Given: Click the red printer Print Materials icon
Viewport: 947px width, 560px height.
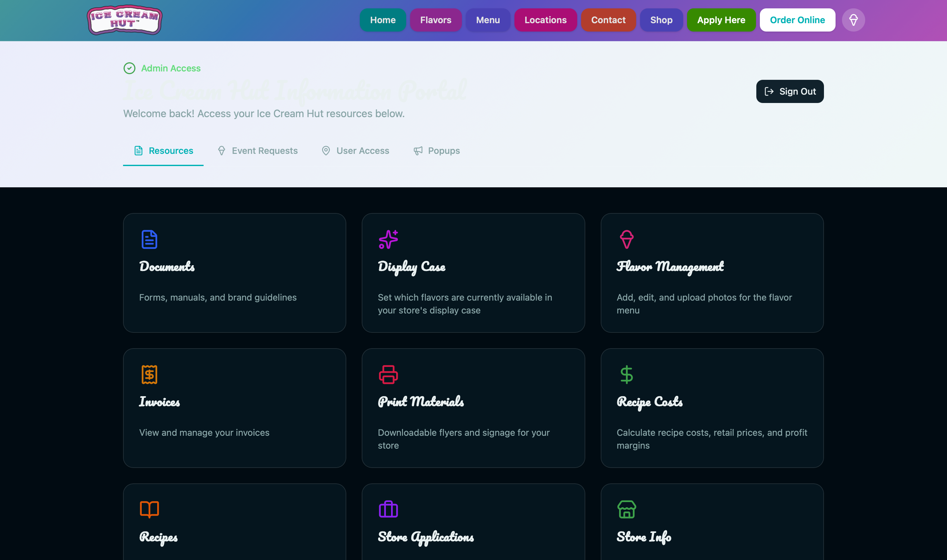Looking at the screenshot, I should [x=388, y=374].
